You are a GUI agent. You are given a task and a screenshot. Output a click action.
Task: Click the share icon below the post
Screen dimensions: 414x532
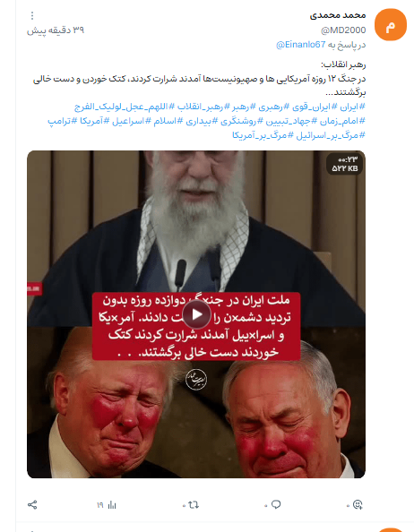point(32,505)
